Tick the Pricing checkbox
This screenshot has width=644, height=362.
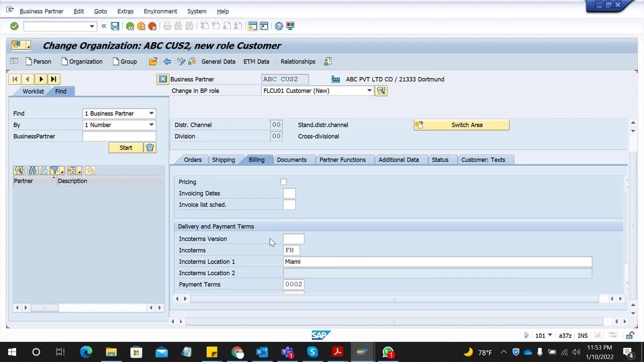[283, 182]
